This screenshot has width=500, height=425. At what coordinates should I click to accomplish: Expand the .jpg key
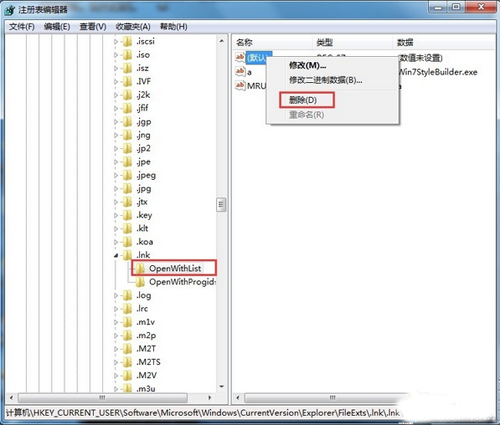[116, 189]
